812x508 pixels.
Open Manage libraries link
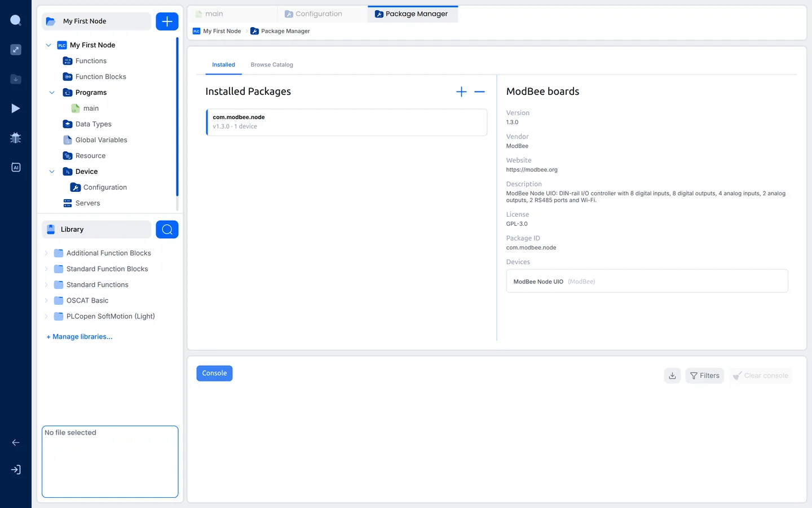click(80, 336)
